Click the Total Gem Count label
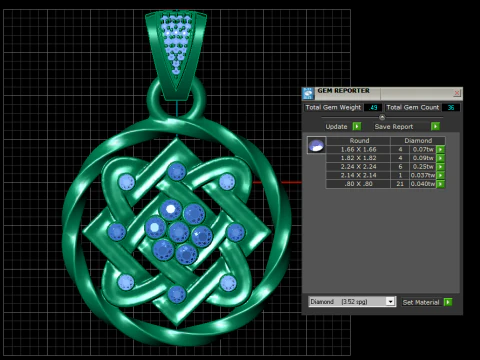The width and height of the screenshot is (480, 360). tap(413, 107)
